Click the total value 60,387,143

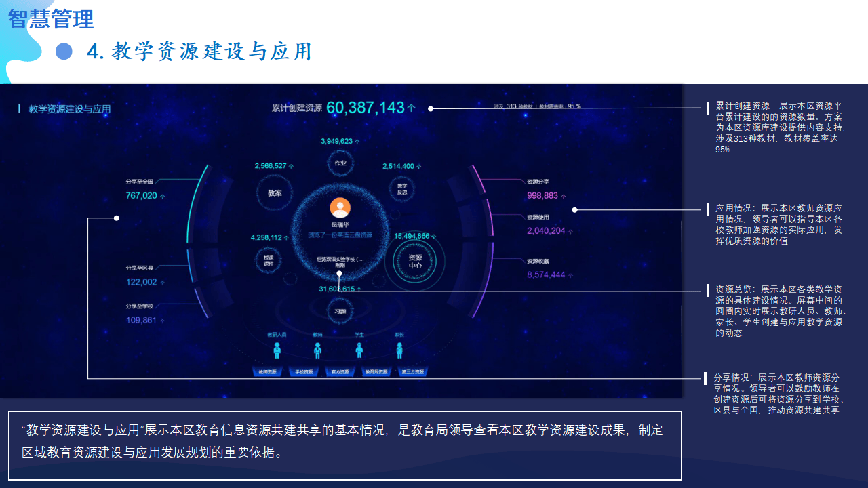point(366,107)
